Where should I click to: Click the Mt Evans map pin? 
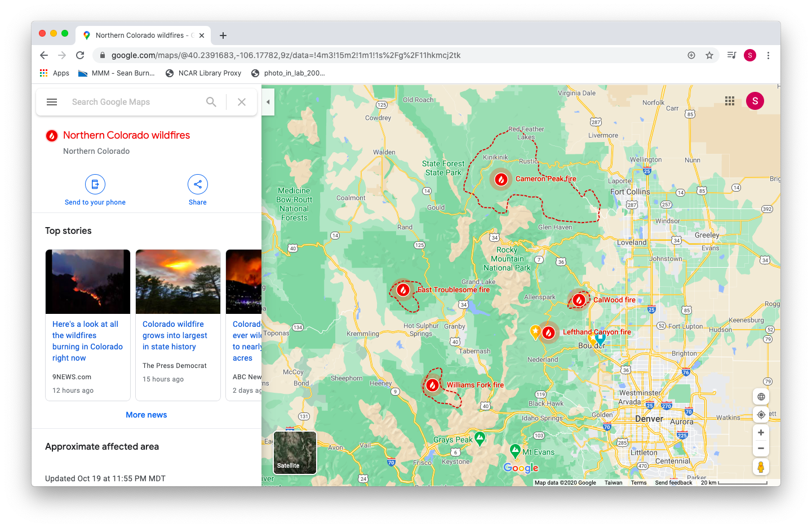(x=515, y=451)
